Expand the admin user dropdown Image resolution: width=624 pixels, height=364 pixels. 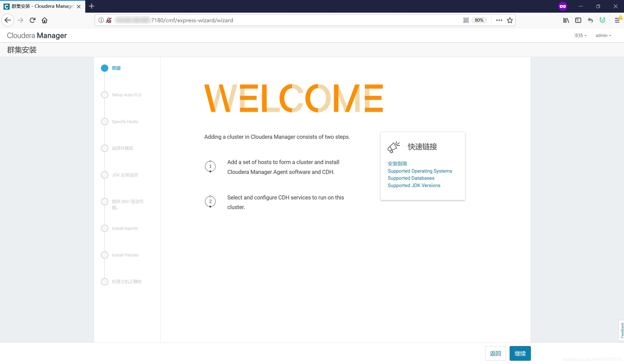tap(603, 35)
